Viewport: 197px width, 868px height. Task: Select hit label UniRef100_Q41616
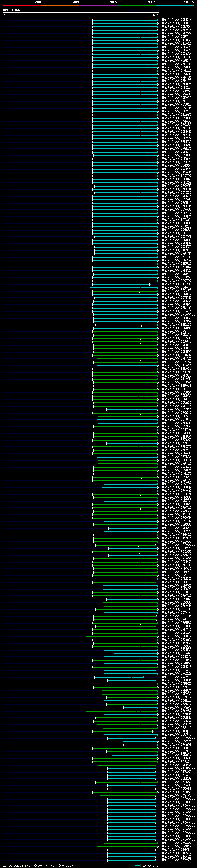177,44
